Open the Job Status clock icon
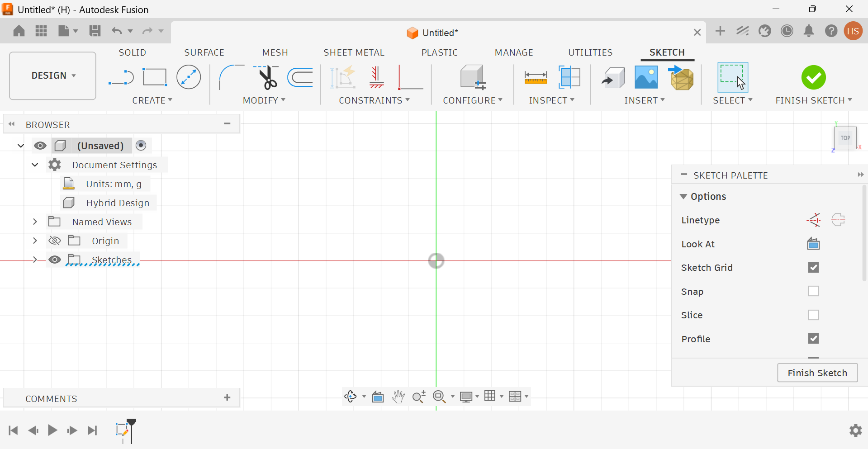Viewport: 868px width, 449px height. [787, 31]
